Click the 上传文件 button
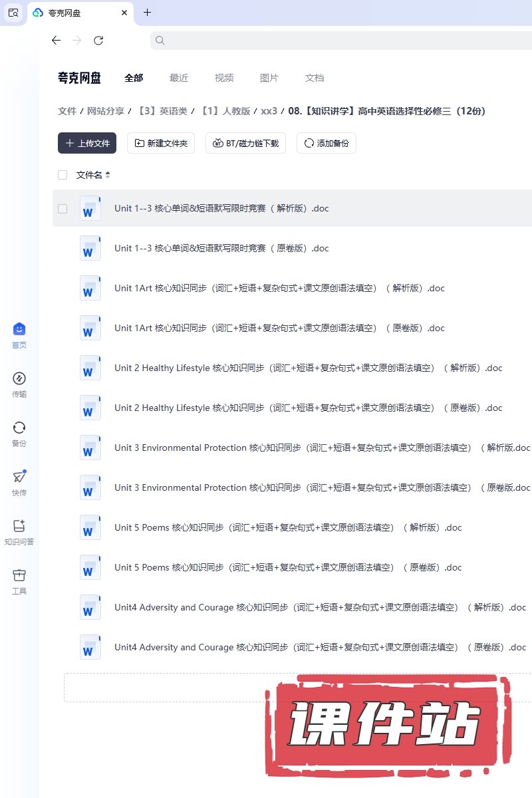The image size is (532, 798). tap(87, 143)
